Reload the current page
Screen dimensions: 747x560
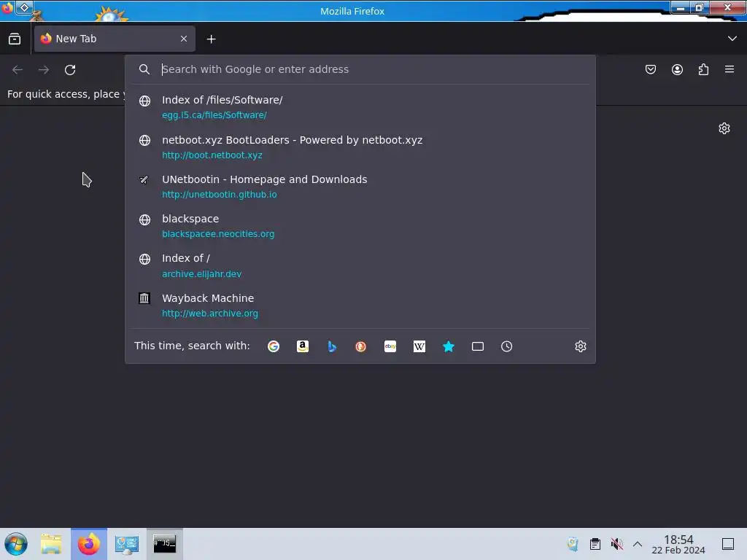coord(70,70)
